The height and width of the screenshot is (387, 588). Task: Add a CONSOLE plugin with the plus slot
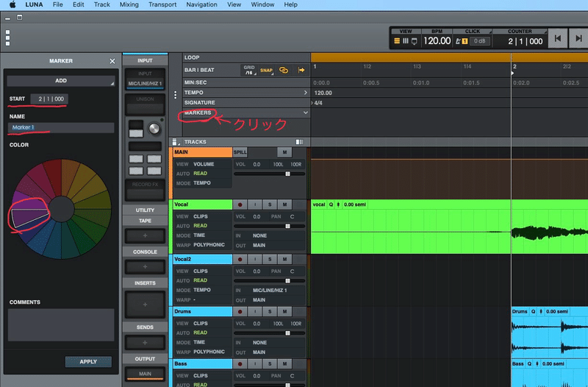[145, 267]
